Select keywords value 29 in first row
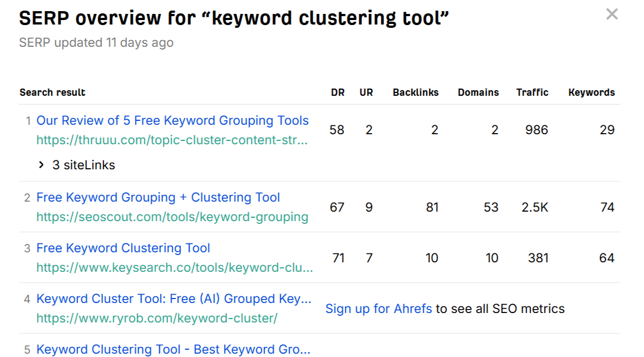This screenshot has width=644, height=357. 607,130
